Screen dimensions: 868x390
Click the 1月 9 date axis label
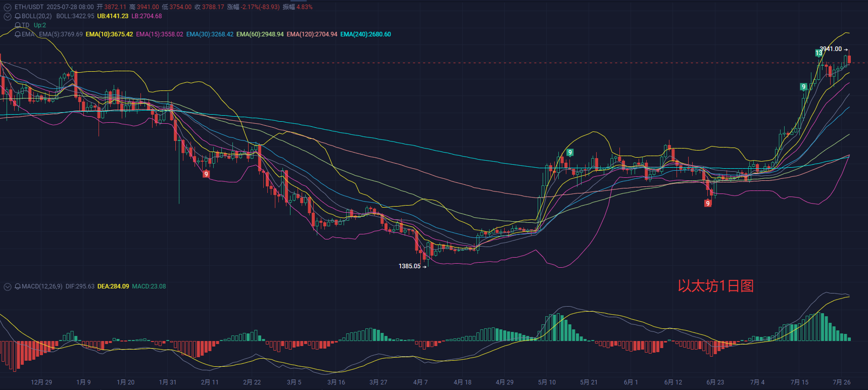(x=83, y=382)
